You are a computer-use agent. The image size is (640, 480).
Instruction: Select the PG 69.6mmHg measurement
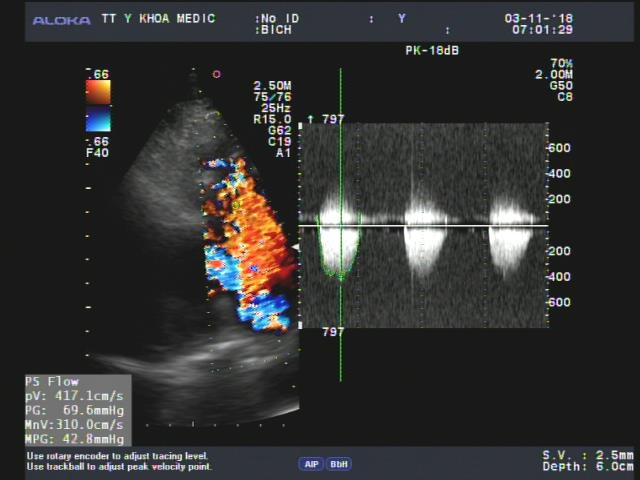point(76,410)
